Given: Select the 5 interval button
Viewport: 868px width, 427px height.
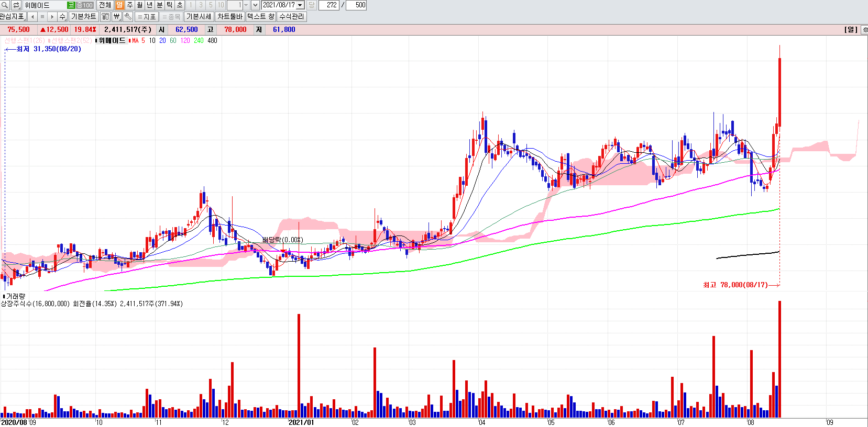Looking at the screenshot, I should (x=211, y=5).
